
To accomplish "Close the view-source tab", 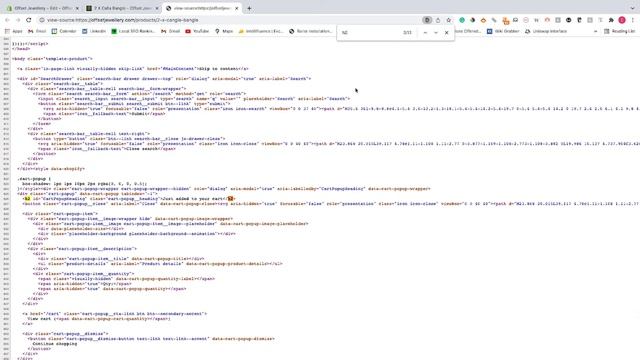I will point(236,8).
